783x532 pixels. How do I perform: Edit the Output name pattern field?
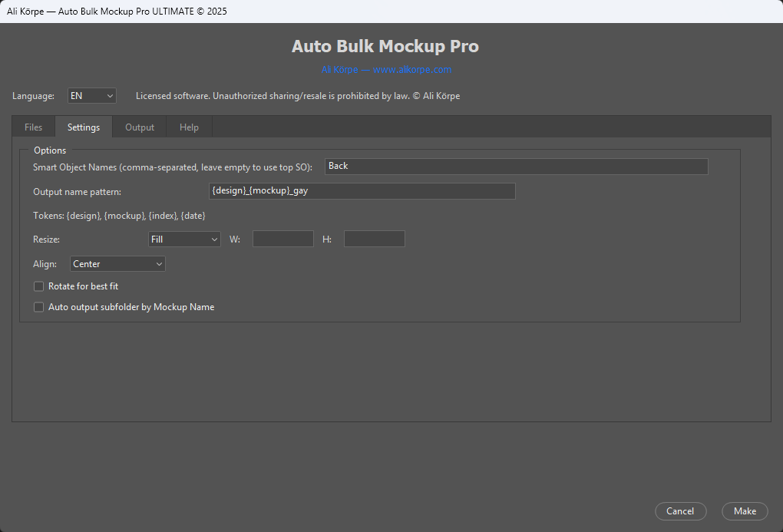[x=362, y=190]
